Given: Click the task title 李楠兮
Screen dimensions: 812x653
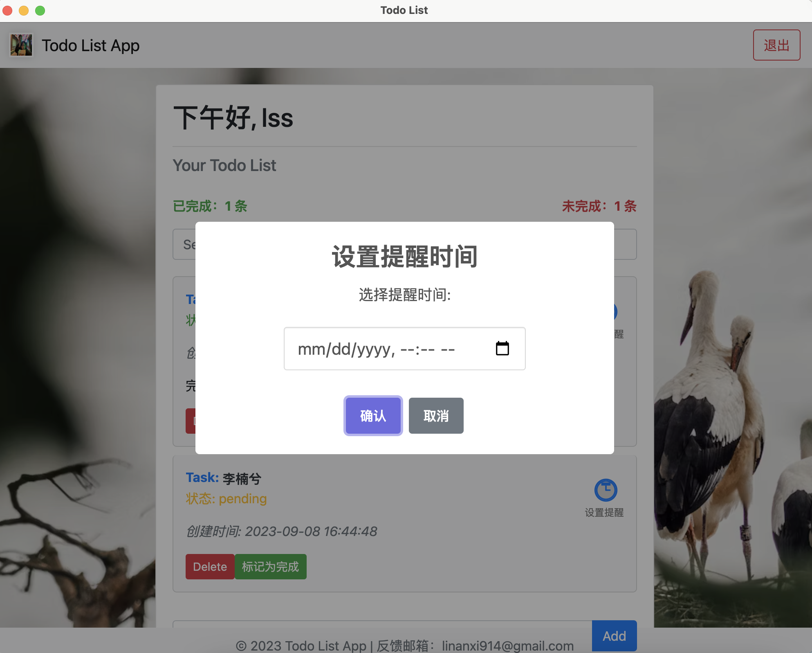Looking at the screenshot, I should (x=242, y=478).
